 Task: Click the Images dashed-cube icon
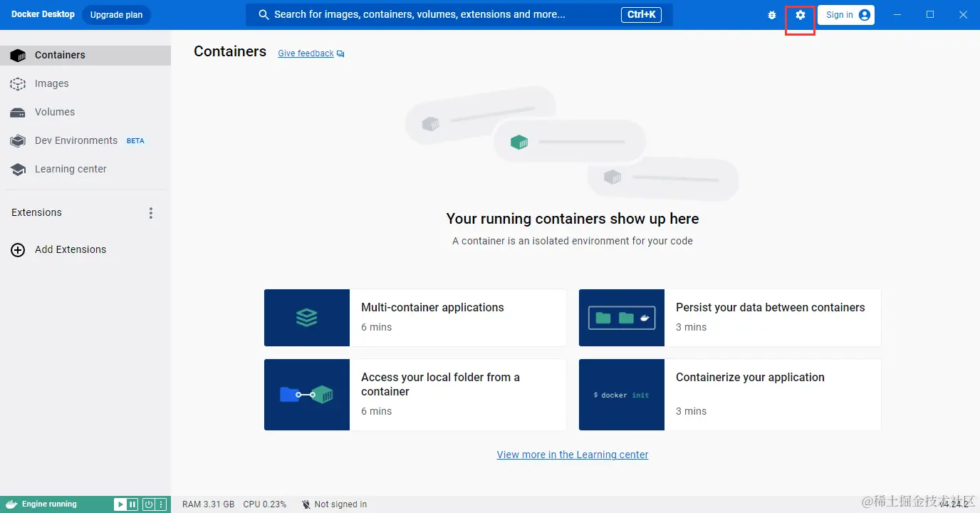click(x=18, y=84)
